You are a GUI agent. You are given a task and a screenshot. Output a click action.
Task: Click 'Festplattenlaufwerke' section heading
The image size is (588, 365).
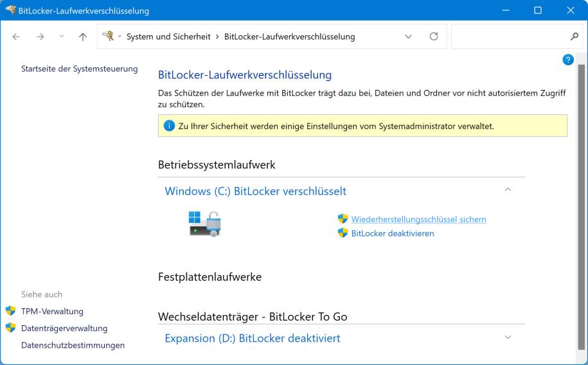[209, 277]
